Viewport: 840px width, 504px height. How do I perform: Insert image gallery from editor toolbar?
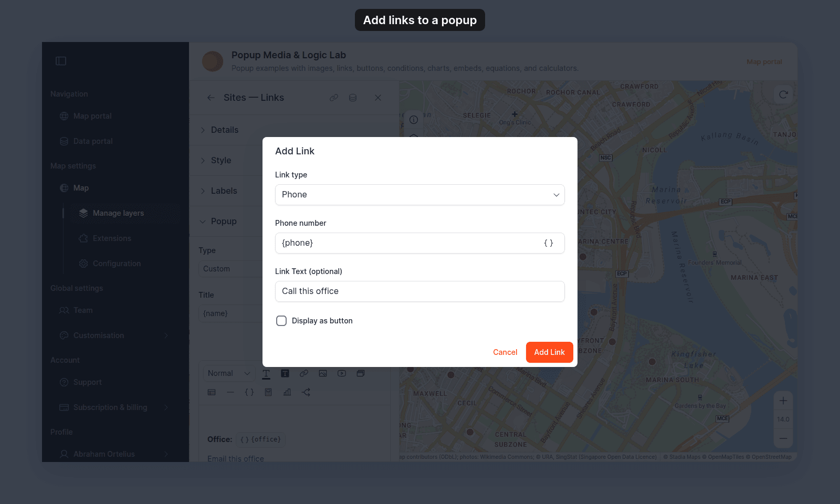point(361,374)
